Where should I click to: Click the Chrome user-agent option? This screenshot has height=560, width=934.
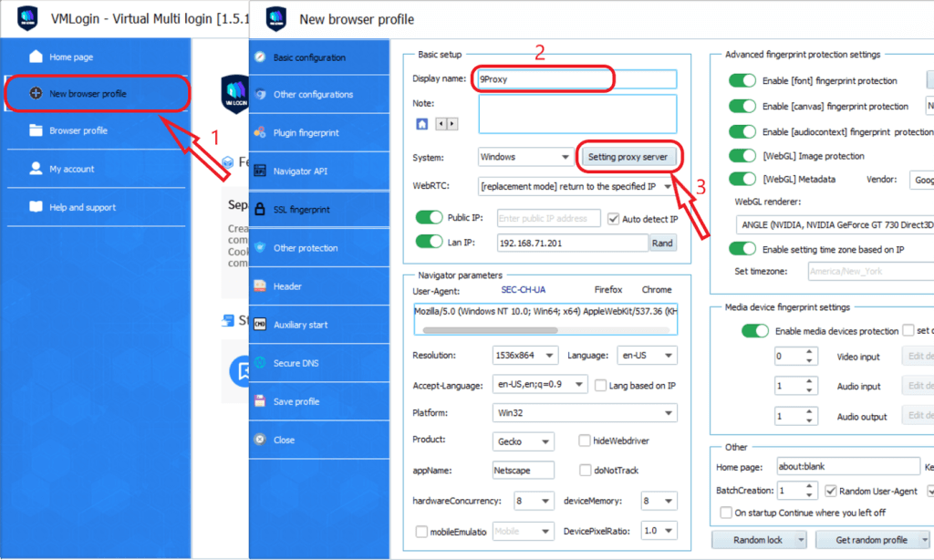[x=657, y=289]
